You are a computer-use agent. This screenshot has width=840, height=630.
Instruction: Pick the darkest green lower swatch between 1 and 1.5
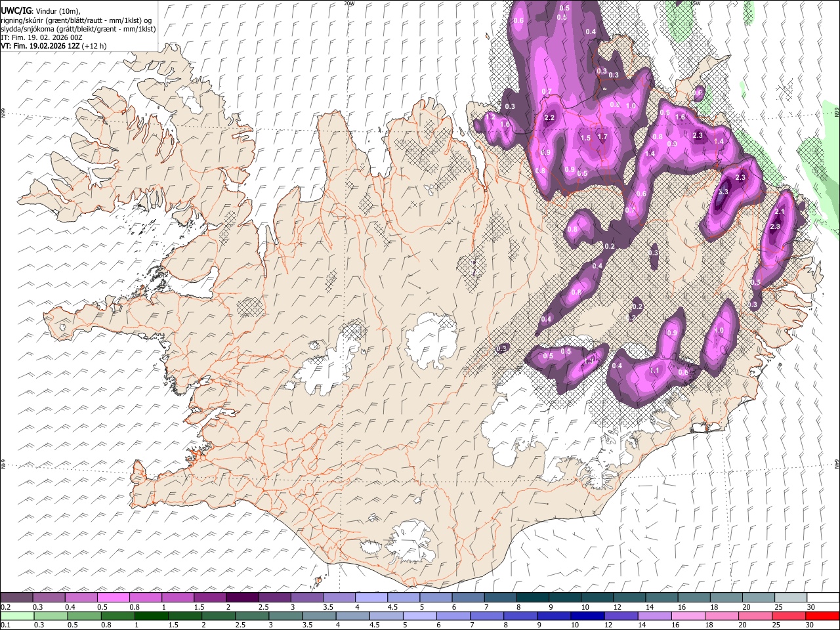151,616
